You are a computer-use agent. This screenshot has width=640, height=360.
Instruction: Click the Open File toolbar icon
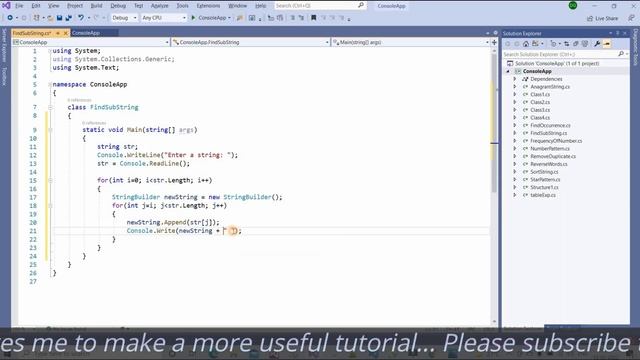coord(50,18)
